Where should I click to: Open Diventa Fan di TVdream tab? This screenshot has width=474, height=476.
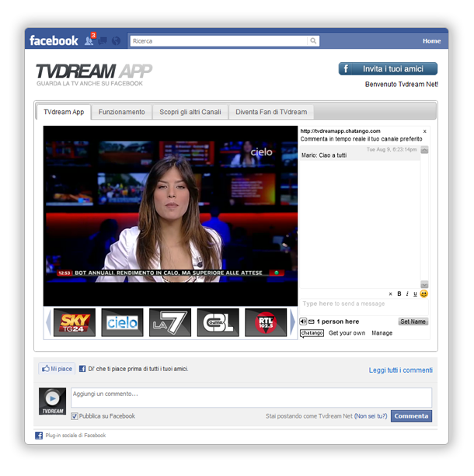click(271, 112)
